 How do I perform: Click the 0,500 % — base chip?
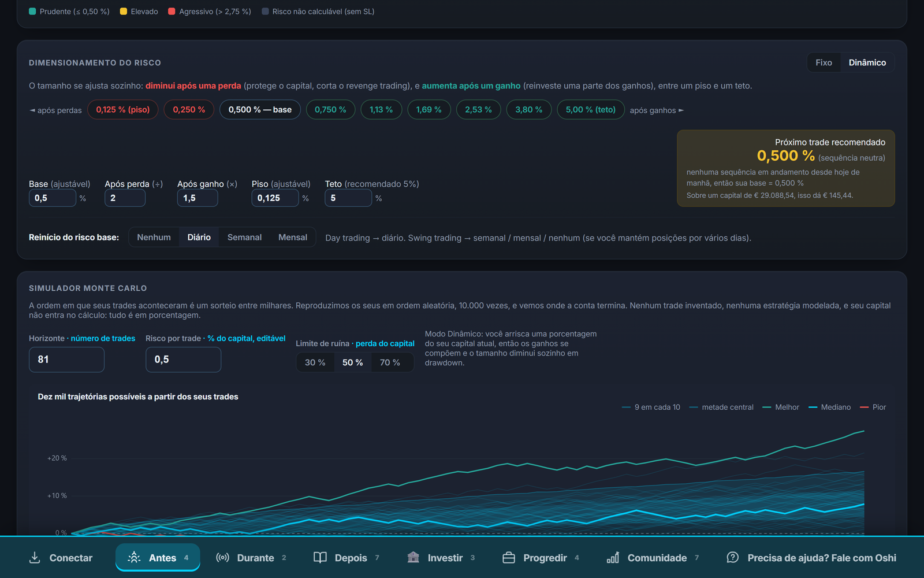tap(260, 110)
